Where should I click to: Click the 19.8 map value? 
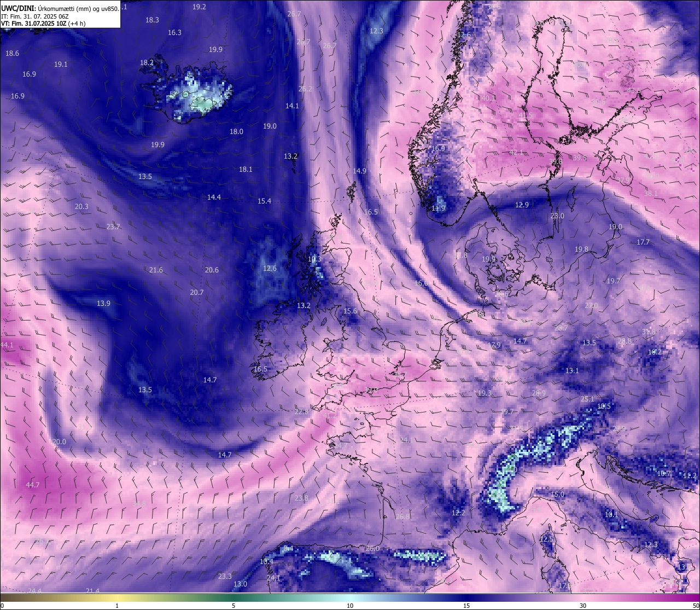[x=581, y=249]
